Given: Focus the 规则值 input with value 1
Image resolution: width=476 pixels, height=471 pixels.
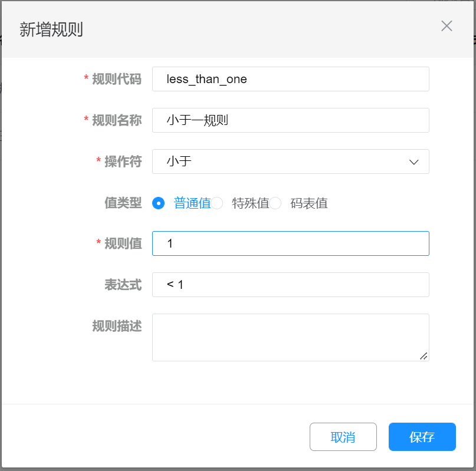Looking at the screenshot, I should point(290,243).
